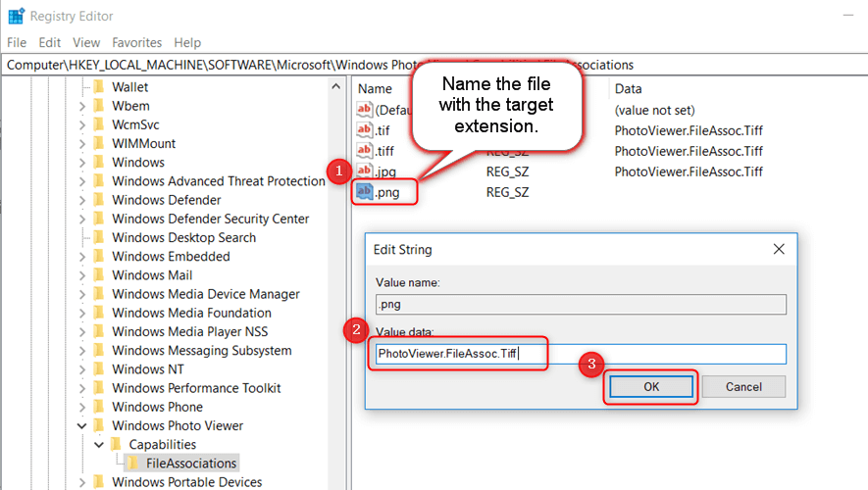868x490 pixels.
Task: Collapse the Windows Photo Viewer key
Action: click(x=81, y=426)
